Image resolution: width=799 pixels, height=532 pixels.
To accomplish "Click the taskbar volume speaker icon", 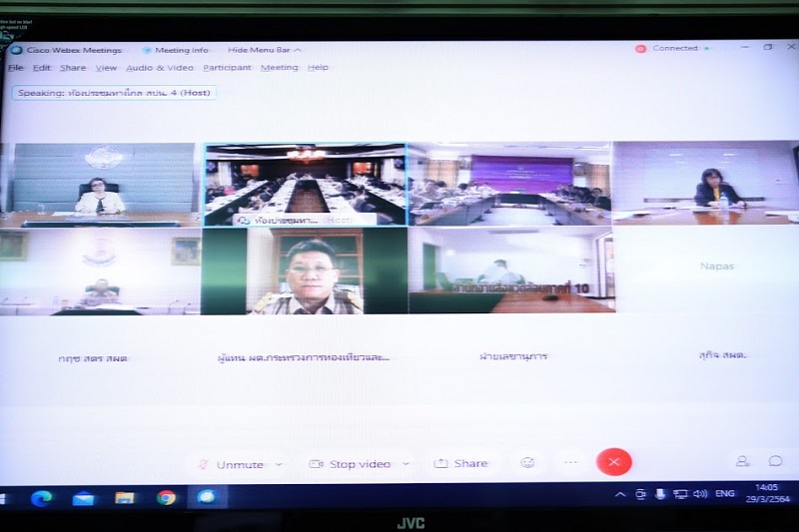I will coord(700,494).
